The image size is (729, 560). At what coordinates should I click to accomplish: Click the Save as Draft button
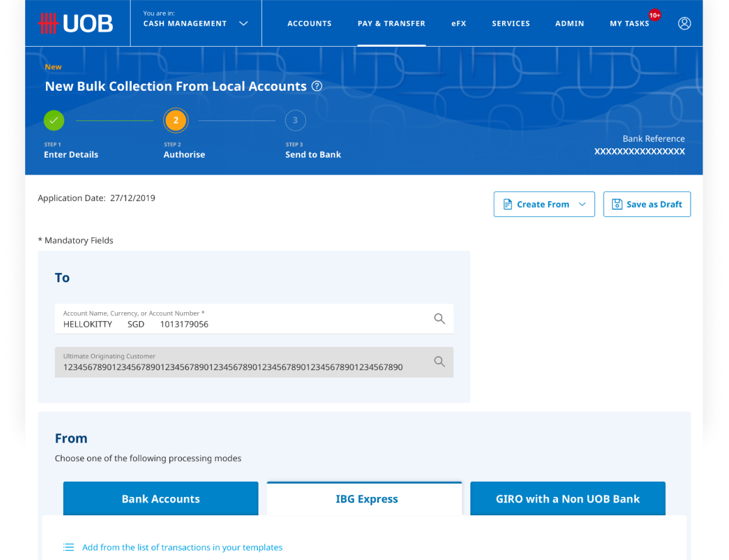(x=647, y=204)
